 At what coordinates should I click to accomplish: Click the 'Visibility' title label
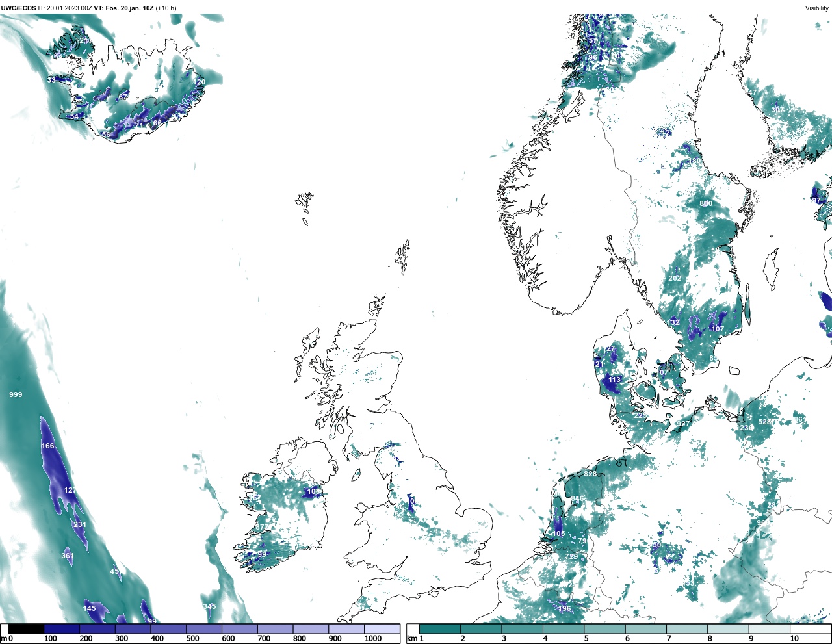(817, 8)
